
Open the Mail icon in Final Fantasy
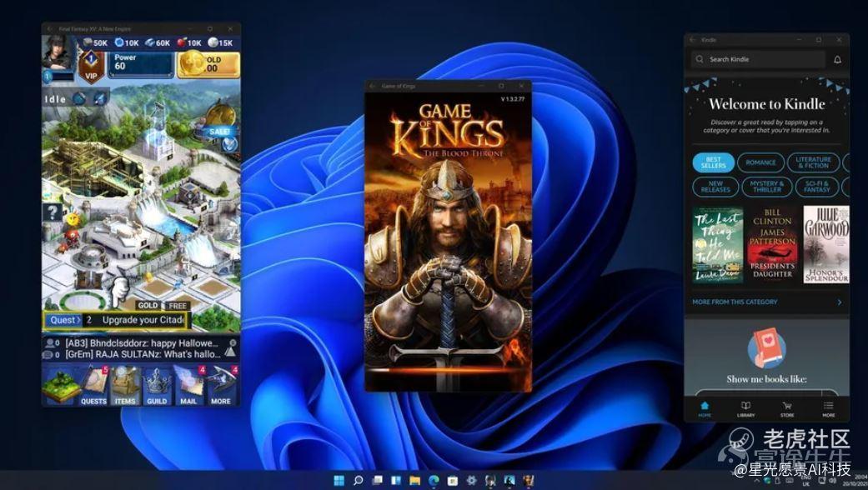coord(188,386)
